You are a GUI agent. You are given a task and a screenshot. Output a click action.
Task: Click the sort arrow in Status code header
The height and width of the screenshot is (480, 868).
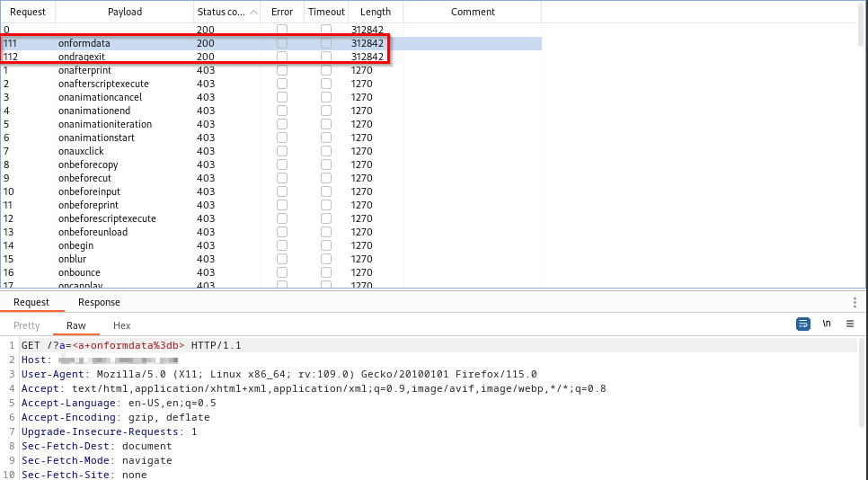coord(253,13)
